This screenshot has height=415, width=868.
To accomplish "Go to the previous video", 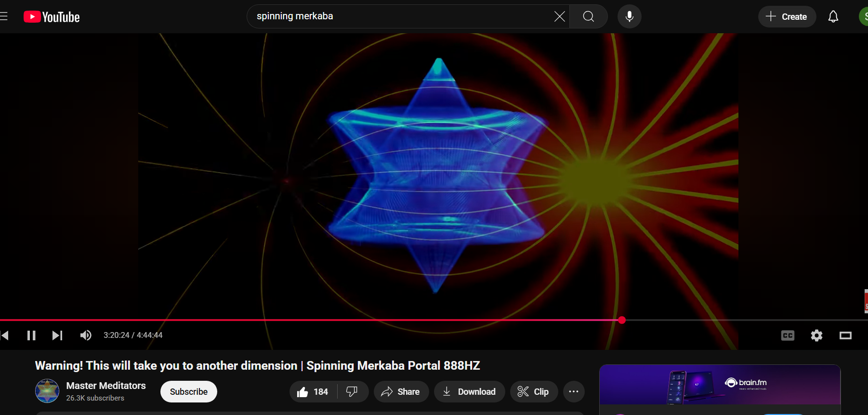I will (5, 335).
